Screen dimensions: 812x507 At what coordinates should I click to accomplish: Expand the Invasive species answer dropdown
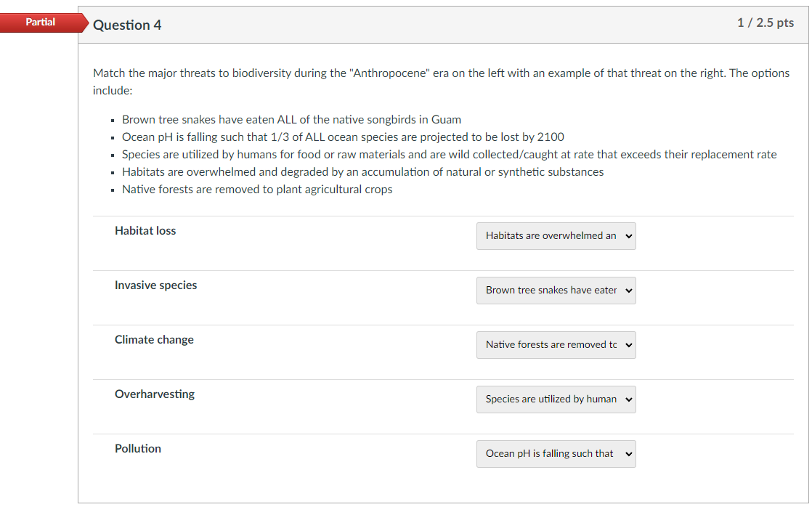click(556, 291)
